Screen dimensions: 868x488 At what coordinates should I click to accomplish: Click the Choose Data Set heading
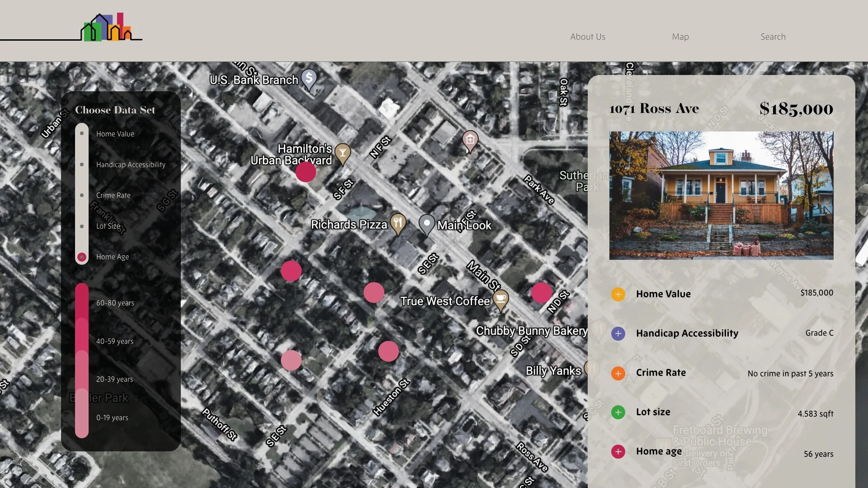[115, 110]
